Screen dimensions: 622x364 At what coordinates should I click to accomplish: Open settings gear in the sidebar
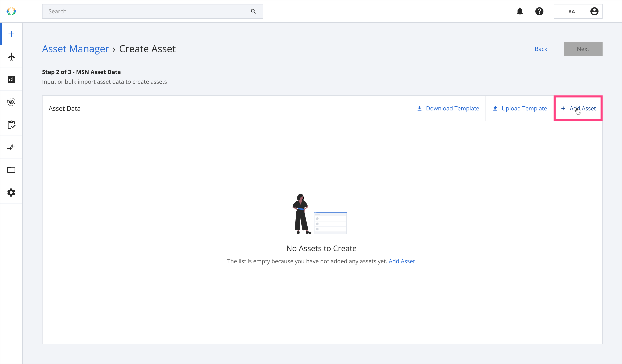[x=11, y=193]
